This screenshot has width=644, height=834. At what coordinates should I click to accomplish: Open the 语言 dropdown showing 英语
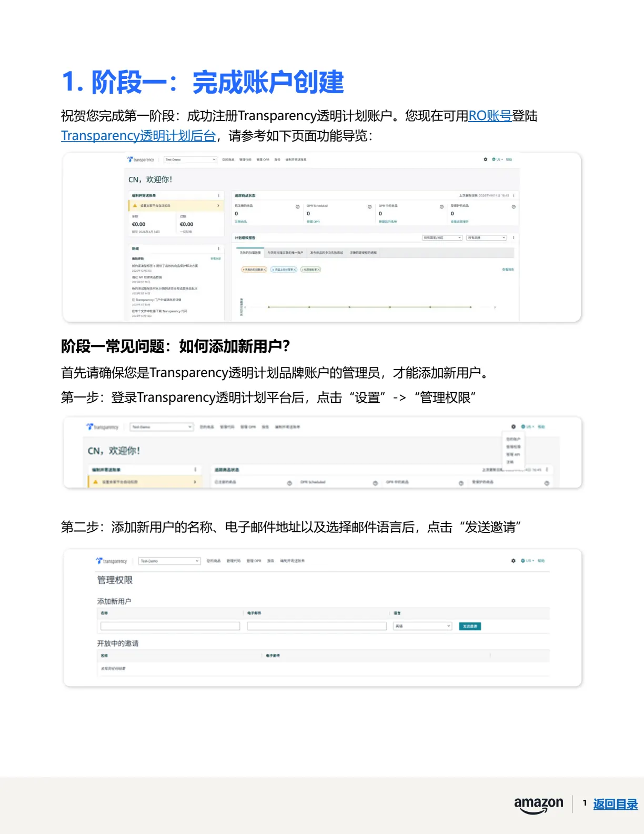coord(422,626)
